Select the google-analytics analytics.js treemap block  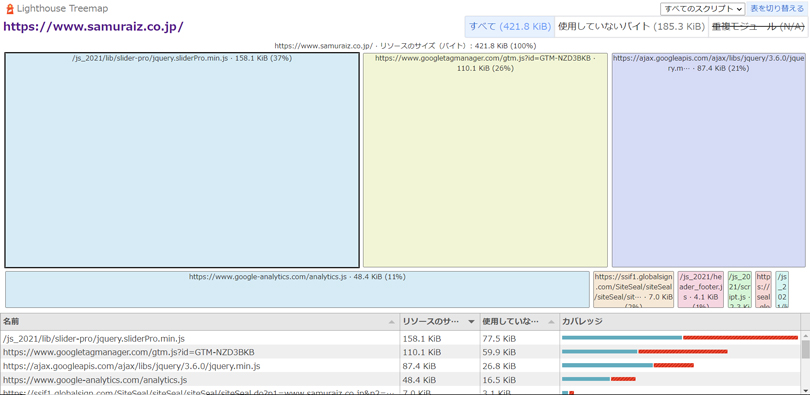click(x=297, y=290)
